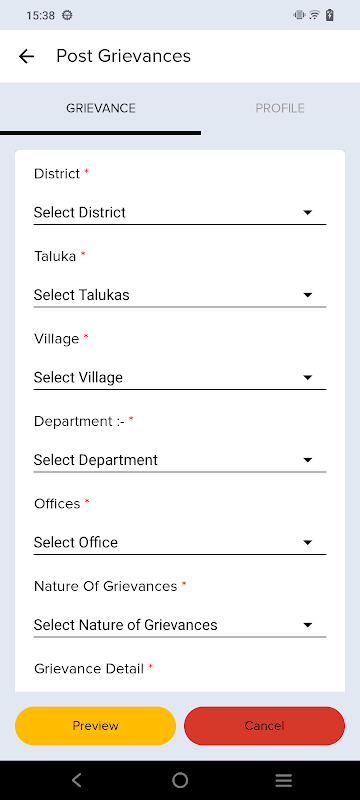
Task: Tap the battery icon in status bar
Action: pyautogui.click(x=330, y=15)
